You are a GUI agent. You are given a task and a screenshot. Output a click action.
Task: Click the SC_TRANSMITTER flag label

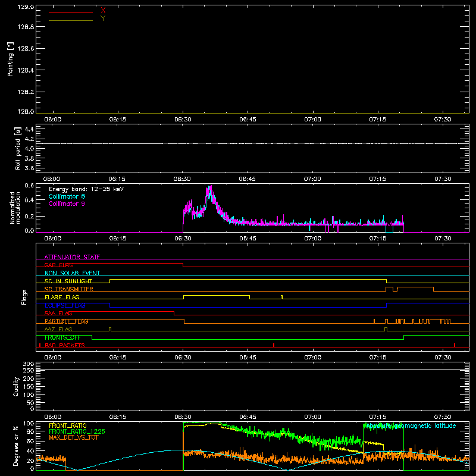click(x=69, y=289)
